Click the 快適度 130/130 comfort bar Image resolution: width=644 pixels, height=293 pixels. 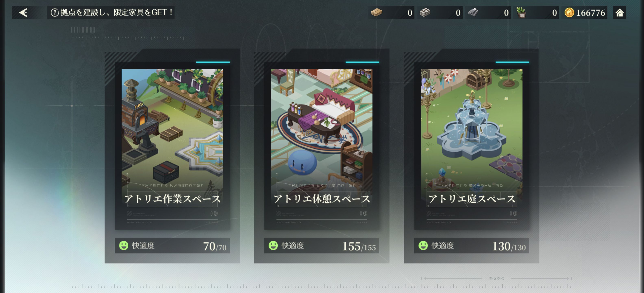471,245
